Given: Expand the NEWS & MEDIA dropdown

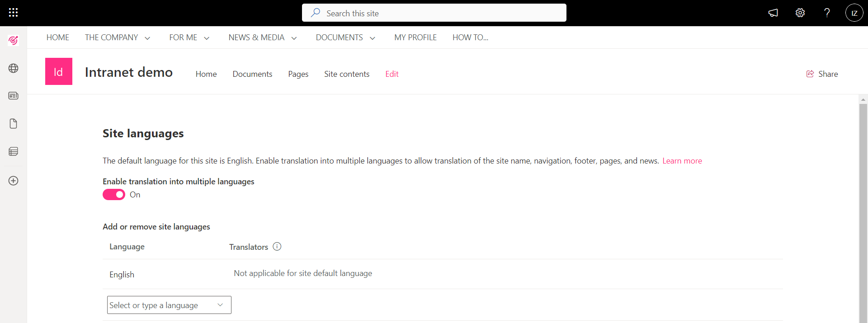Looking at the screenshot, I should [294, 38].
